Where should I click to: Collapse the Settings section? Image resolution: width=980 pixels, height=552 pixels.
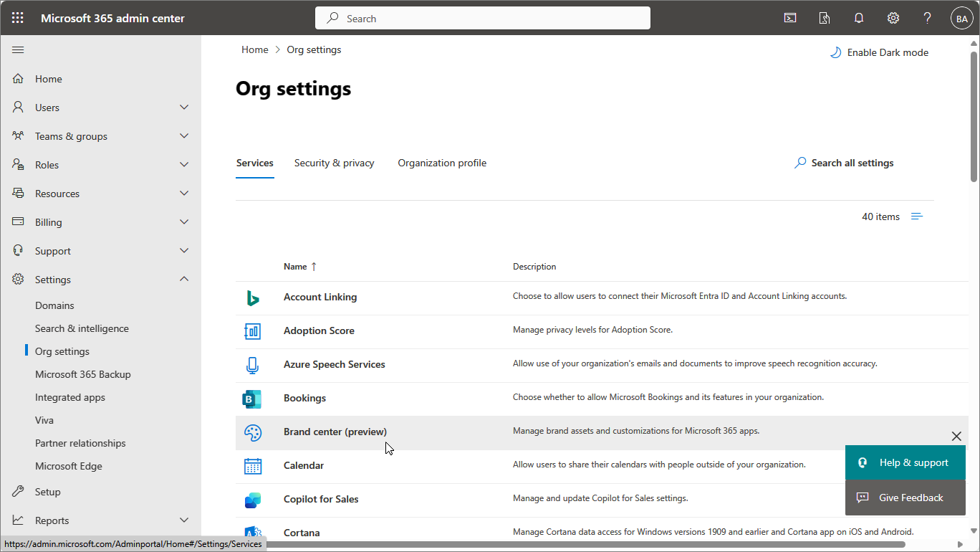[184, 279]
